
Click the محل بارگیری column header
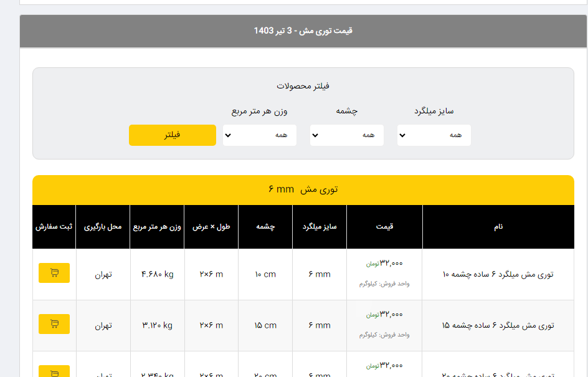[103, 227]
